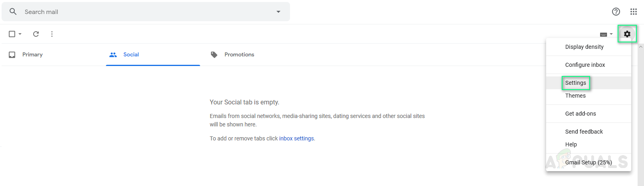The height and width of the screenshot is (186, 644).
Task: Choose Settings from the menu
Action: point(576,83)
